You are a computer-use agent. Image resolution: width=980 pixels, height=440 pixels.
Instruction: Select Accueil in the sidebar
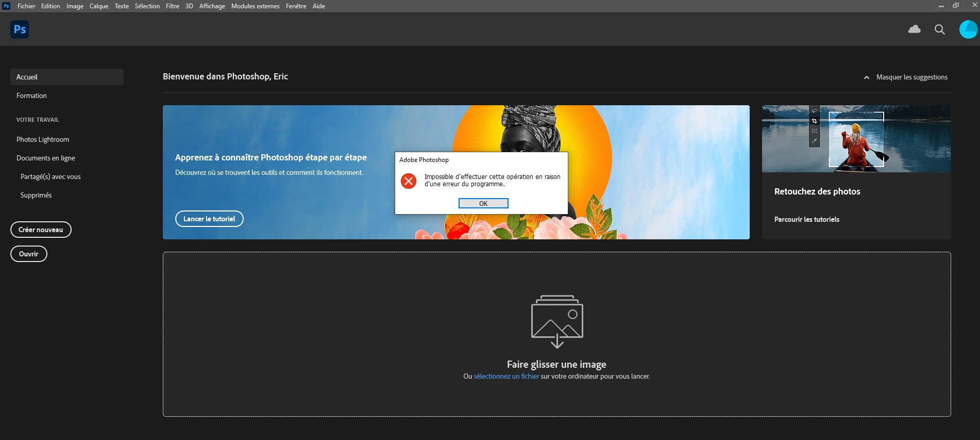(x=67, y=77)
